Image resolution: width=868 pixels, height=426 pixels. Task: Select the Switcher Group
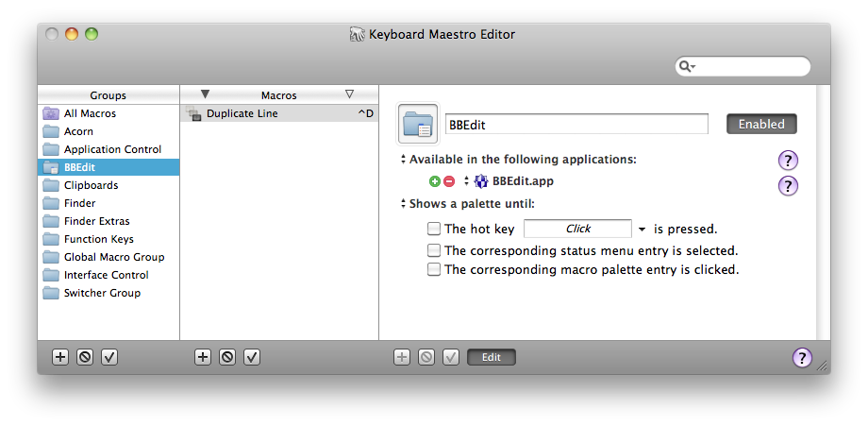tap(108, 293)
